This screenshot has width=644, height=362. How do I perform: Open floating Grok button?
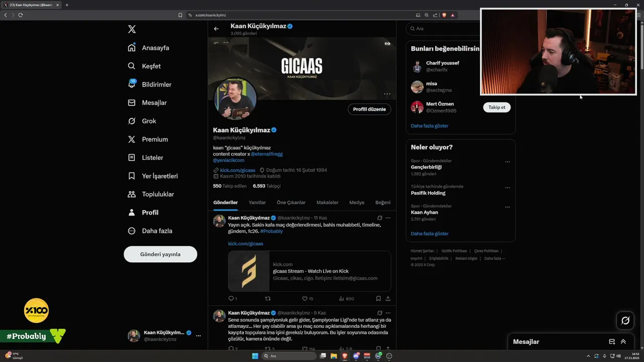click(x=625, y=320)
